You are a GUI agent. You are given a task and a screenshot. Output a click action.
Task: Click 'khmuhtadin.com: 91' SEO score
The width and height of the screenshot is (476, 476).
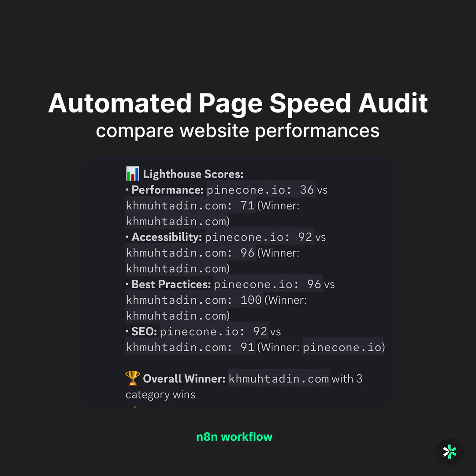[190, 347]
